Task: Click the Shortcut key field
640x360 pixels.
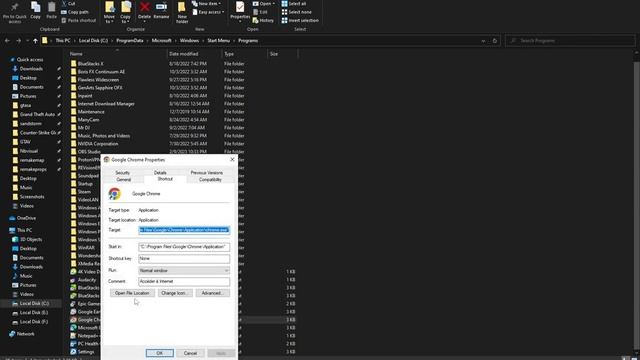Action: click(184, 258)
